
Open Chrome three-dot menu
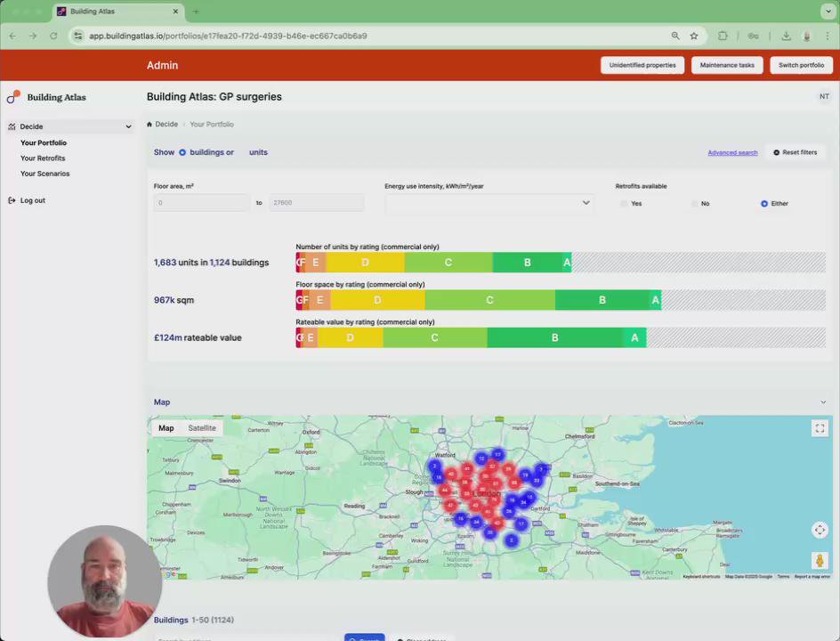(828, 36)
